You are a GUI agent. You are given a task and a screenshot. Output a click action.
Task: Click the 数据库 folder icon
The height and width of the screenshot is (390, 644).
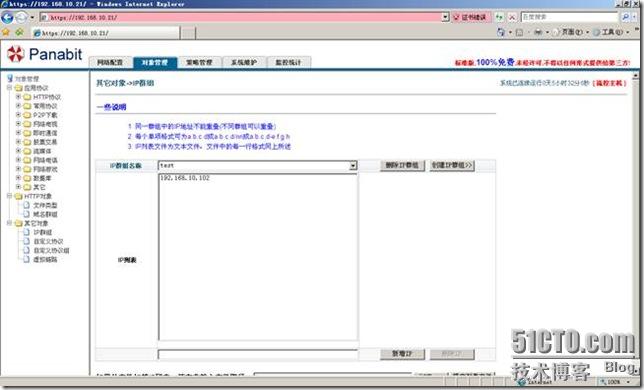28,178
